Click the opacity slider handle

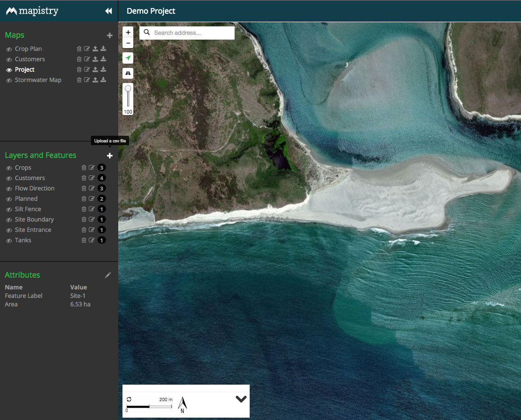(128, 89)
